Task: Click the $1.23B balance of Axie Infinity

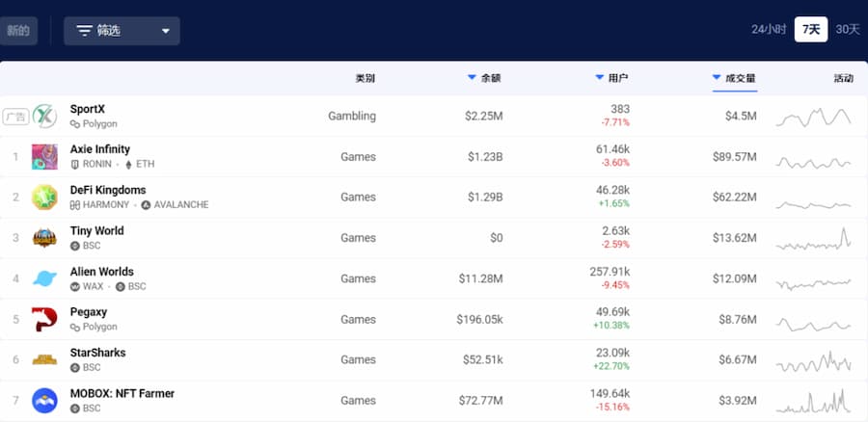Action: point(485,157)
